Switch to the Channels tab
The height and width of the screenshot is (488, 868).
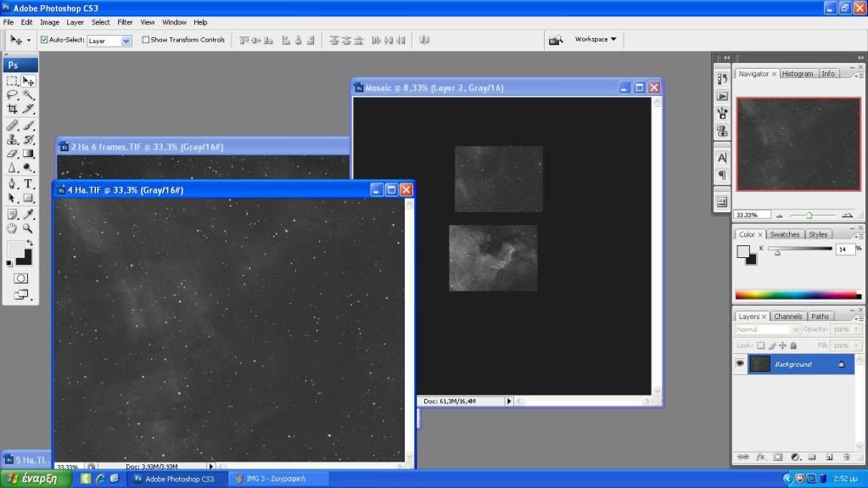point(787,317)
